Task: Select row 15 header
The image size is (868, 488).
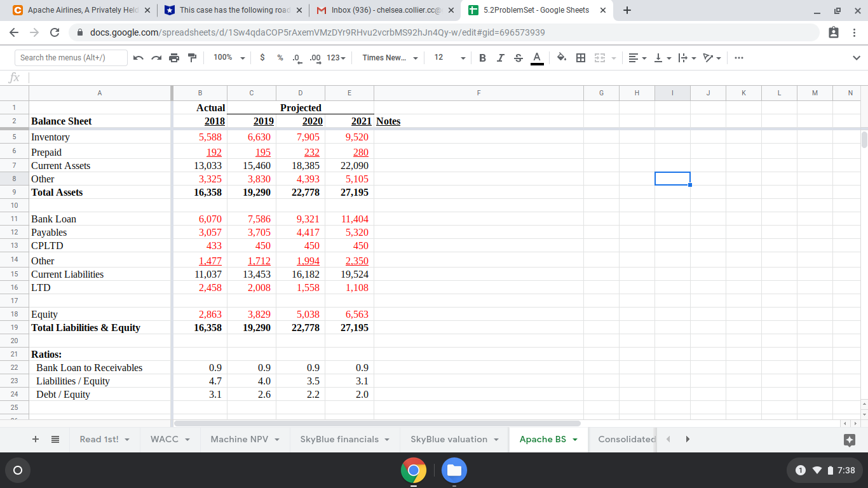Action: (14, 274)
